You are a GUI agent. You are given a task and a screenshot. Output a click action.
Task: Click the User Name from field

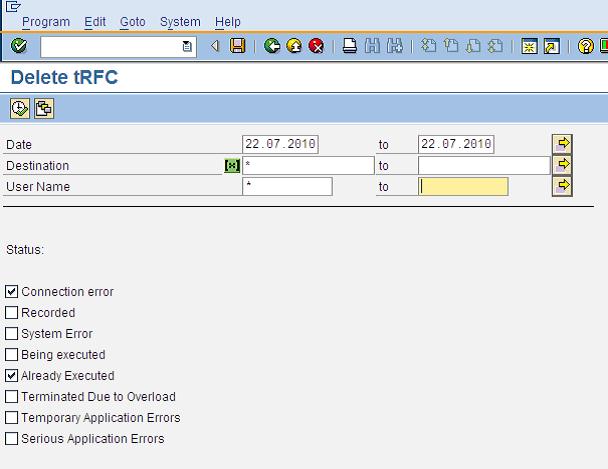click(x=287, y=186)
